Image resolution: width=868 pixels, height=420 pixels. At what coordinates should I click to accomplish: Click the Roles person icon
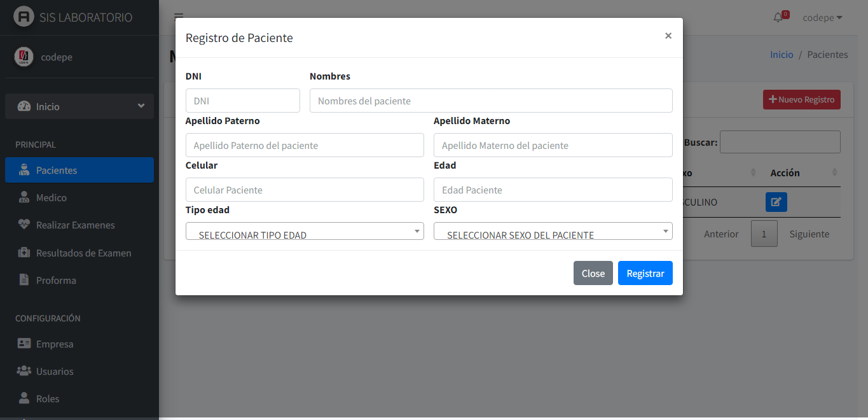point(24,398)
